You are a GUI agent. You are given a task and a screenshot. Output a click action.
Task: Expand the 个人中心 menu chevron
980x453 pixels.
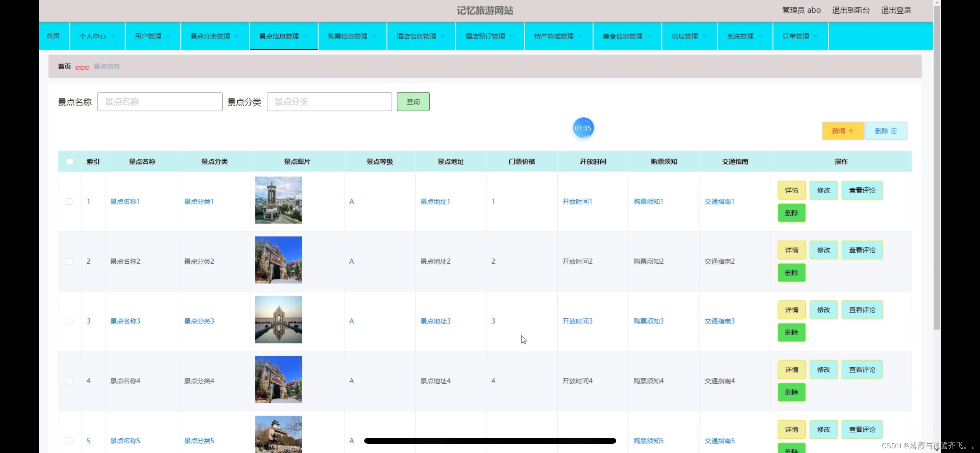(x=113, y=36)
